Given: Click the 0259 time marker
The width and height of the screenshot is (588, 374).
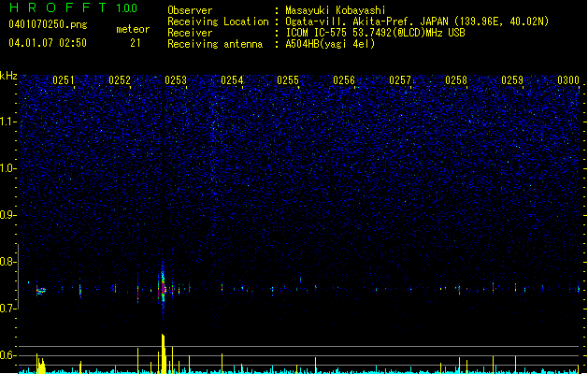Looking at the screenshot, I should [512, 80].
